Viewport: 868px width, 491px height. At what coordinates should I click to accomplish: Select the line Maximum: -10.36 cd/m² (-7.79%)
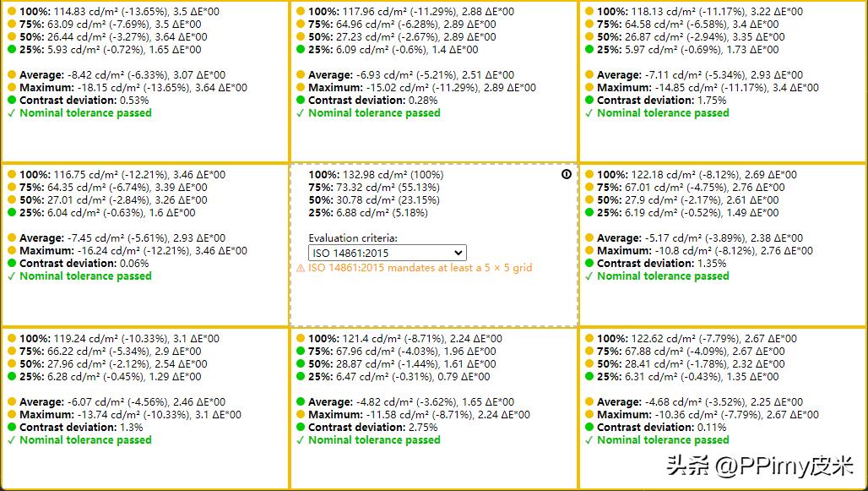(x=708, y=415)
